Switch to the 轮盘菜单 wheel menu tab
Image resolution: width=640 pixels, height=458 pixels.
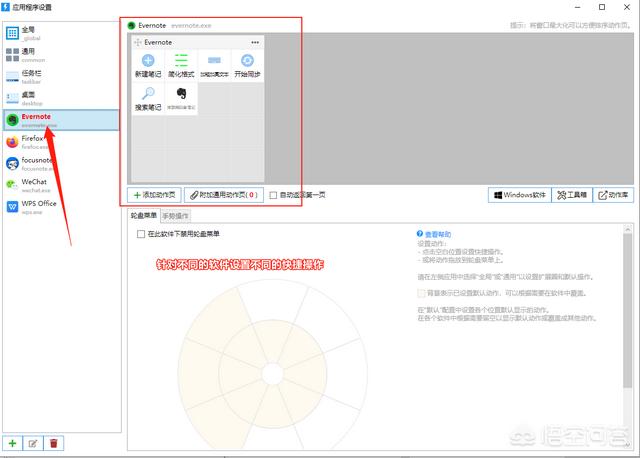click(144, 215)
